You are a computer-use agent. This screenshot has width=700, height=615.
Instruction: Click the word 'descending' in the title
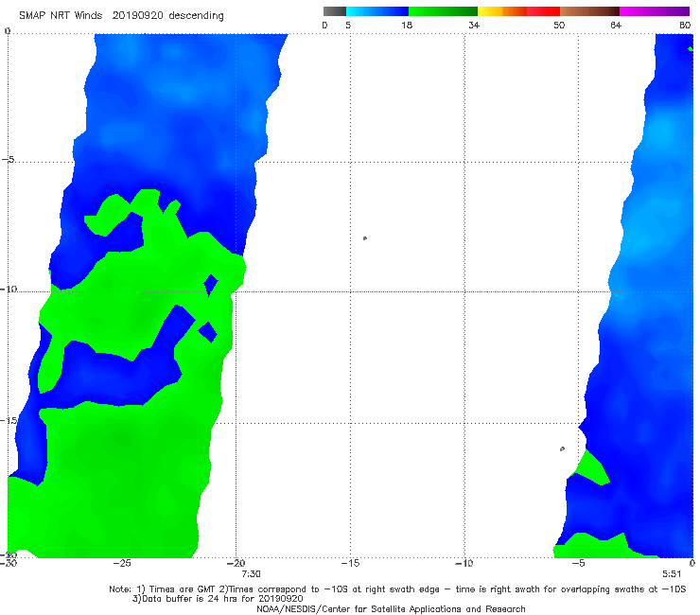(197, 16)
